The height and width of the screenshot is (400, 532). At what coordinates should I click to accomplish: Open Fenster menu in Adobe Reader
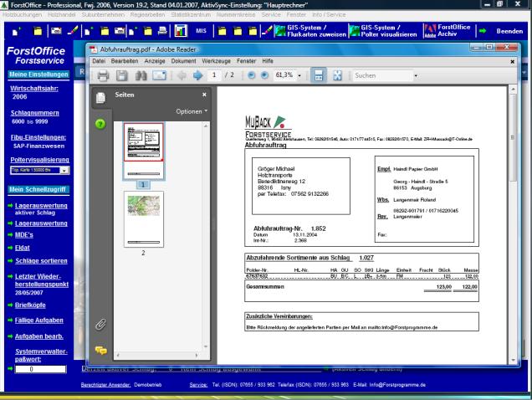(x=246, y=61)
